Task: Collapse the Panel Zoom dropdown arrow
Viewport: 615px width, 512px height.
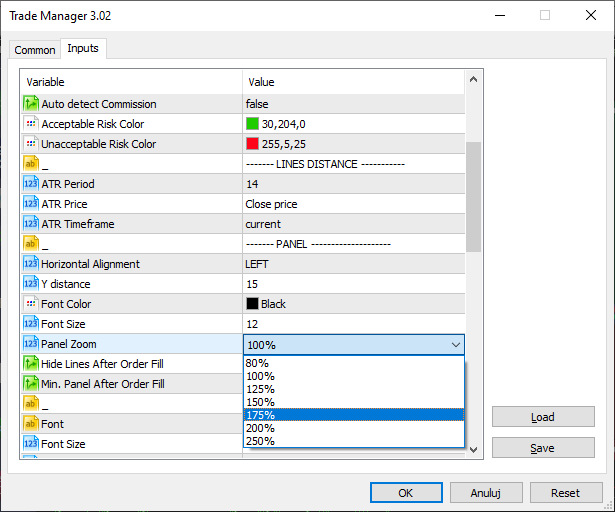Action: 456,344
